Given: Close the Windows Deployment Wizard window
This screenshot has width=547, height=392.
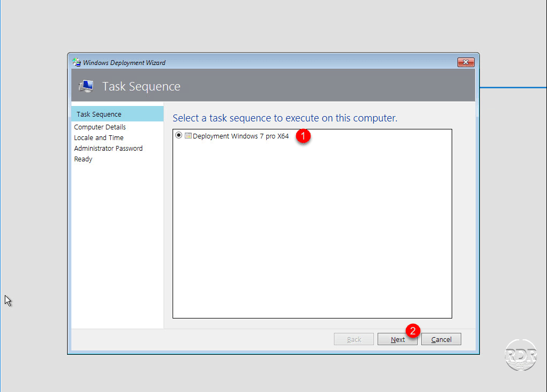Looking at the screenshot, I should click(466, 62).
